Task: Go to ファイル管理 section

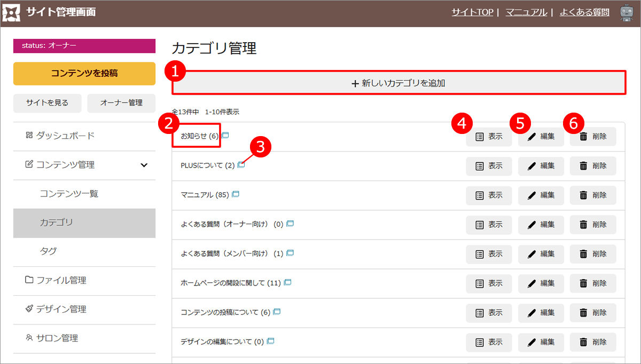Action: tap(61, 281)
